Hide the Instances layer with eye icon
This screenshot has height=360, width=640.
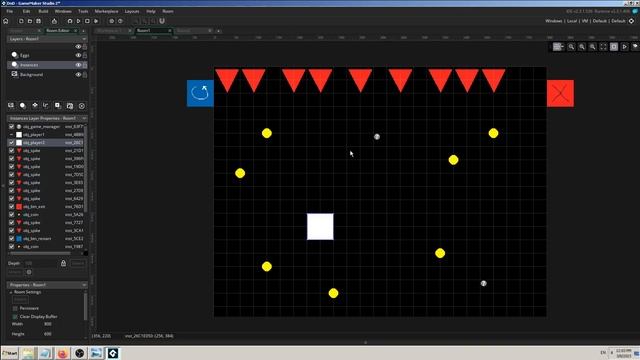(x=78, y=65)
